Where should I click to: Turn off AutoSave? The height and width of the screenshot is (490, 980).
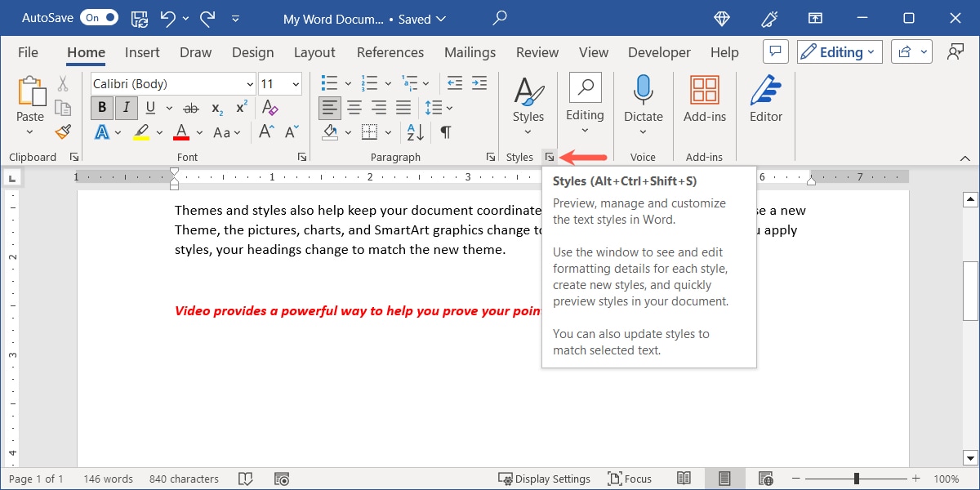(98, 16)
